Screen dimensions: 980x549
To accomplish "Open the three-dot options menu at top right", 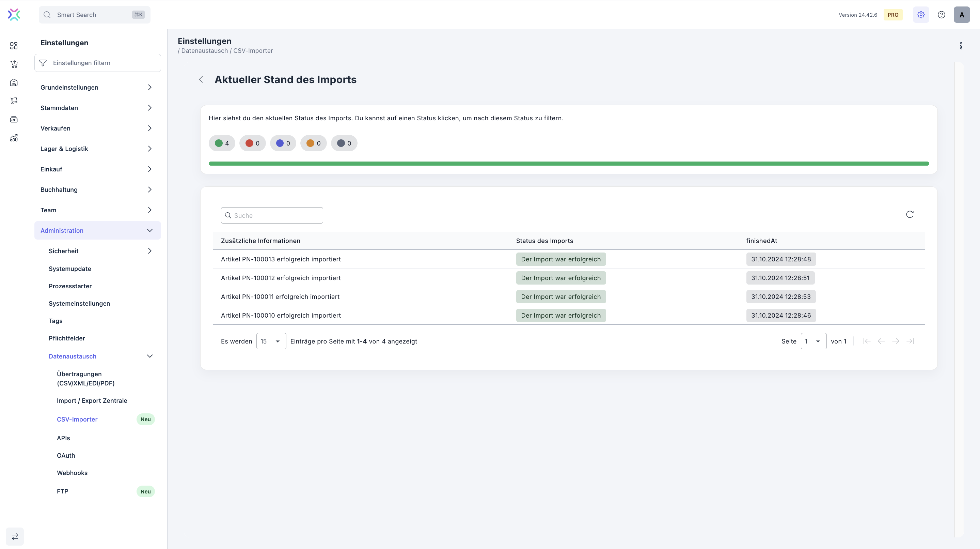I will [x=961, y=46].
